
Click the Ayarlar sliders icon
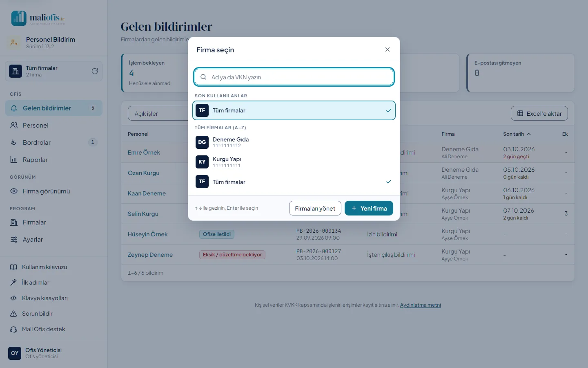pos(14,240)
